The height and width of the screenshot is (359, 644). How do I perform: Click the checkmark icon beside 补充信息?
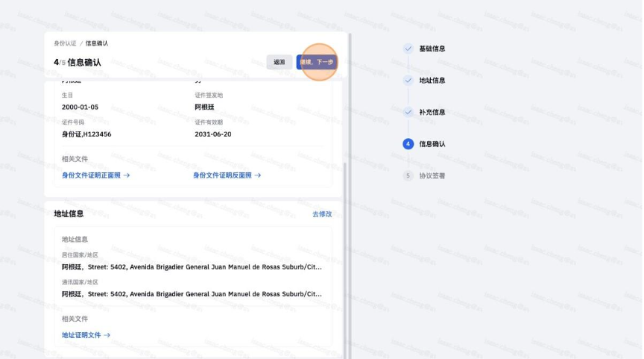408,112
